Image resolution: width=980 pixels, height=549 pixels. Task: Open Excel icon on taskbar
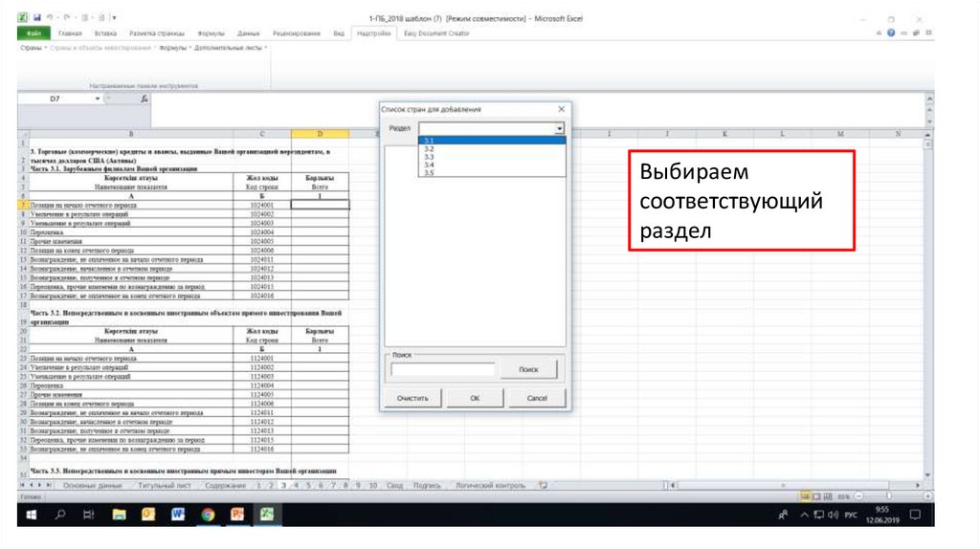[267, 515]
